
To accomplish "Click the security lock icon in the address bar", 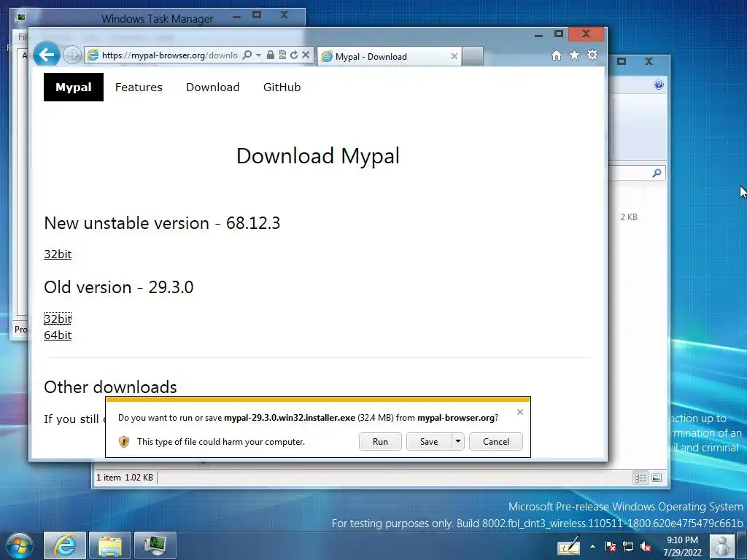I will (270, 55).
